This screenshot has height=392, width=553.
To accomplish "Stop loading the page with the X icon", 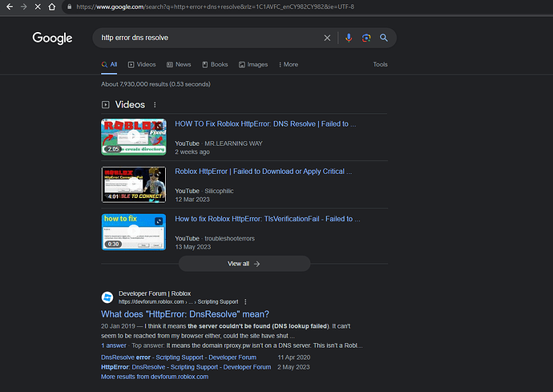I will coord(38,6).
